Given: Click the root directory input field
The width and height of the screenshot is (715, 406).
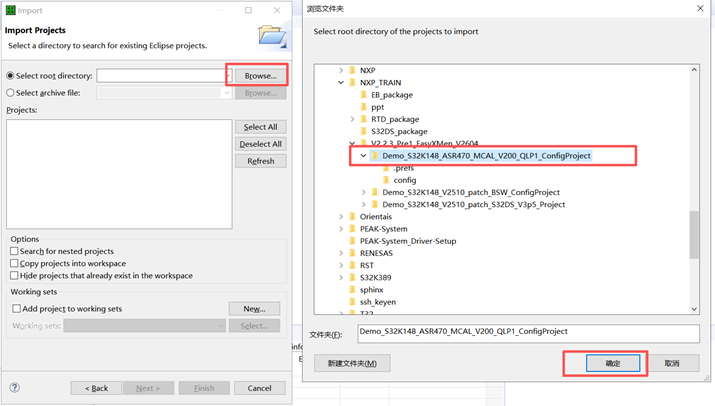Looking at the screenshot, I should [x=164, y=76].
